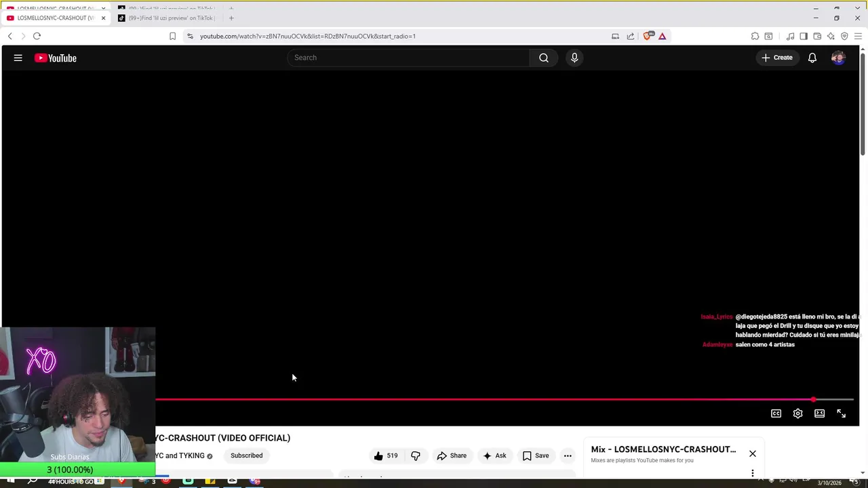Viewport: 868px width, 488px height.
Task: Open the music note playlist icon
Action: 790,36
